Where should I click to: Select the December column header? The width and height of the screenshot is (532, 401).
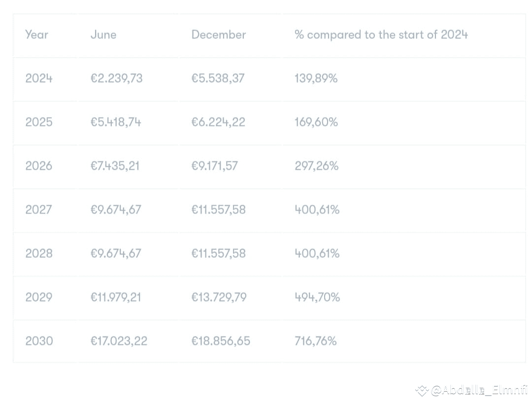[x=219, y=34]
